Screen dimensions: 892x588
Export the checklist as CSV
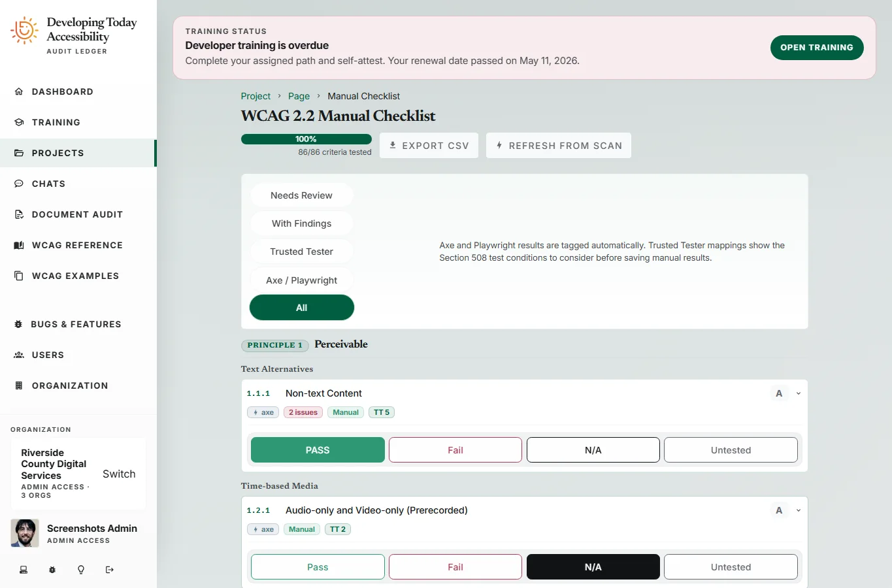click(x=429, y=146)
